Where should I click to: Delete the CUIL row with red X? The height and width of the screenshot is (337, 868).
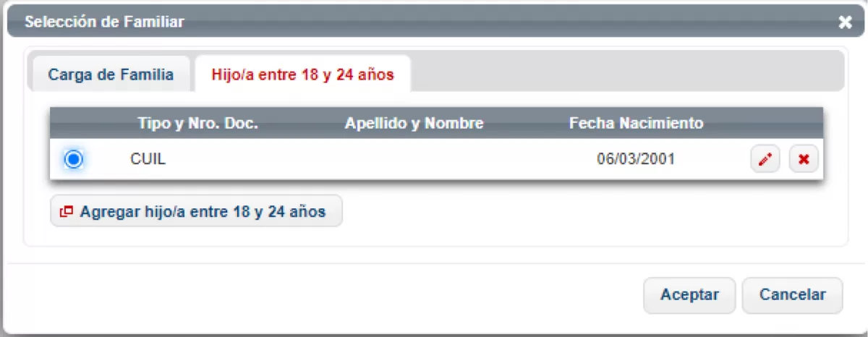pyautogui.click(x=803, y=159)
